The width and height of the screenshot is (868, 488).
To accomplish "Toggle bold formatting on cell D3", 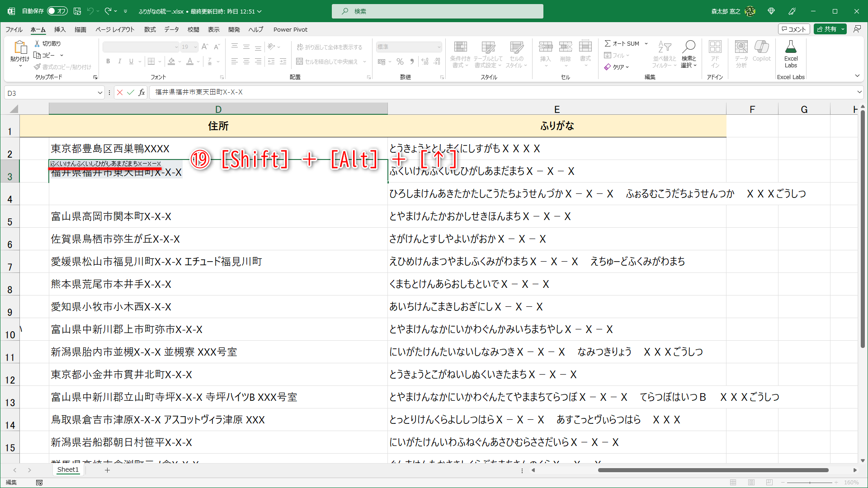I will (x=108, y=61).
